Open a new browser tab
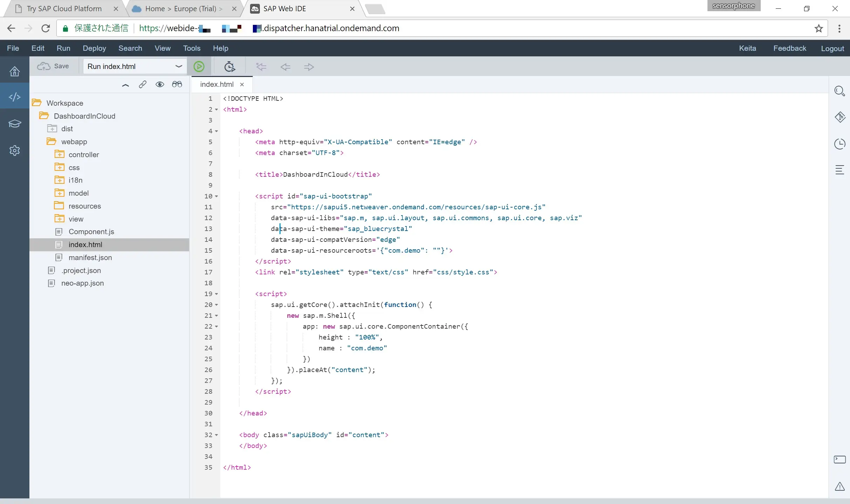The width and height of the screenshot is (850, 504). click(375, 9)
